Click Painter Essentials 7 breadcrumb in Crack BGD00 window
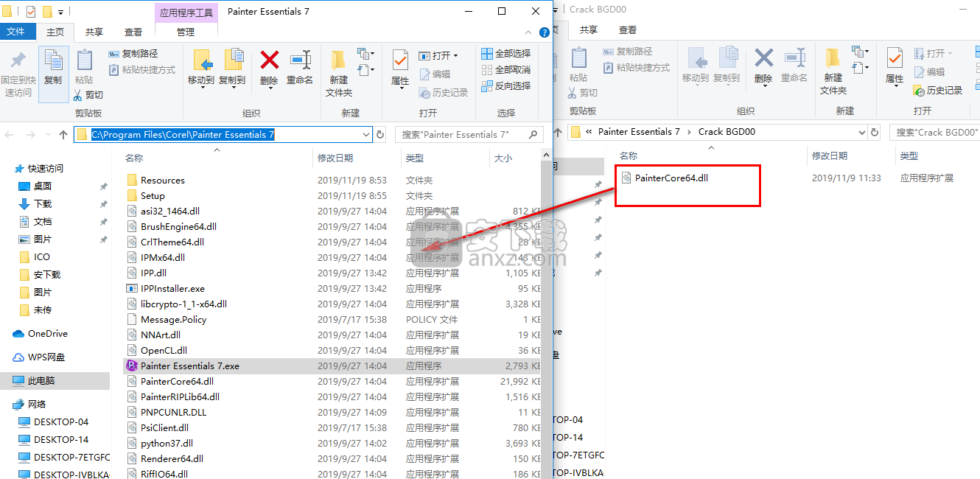The height and width of the screenshot is (479, 980). pyautogui.click(x=639, y=132)
